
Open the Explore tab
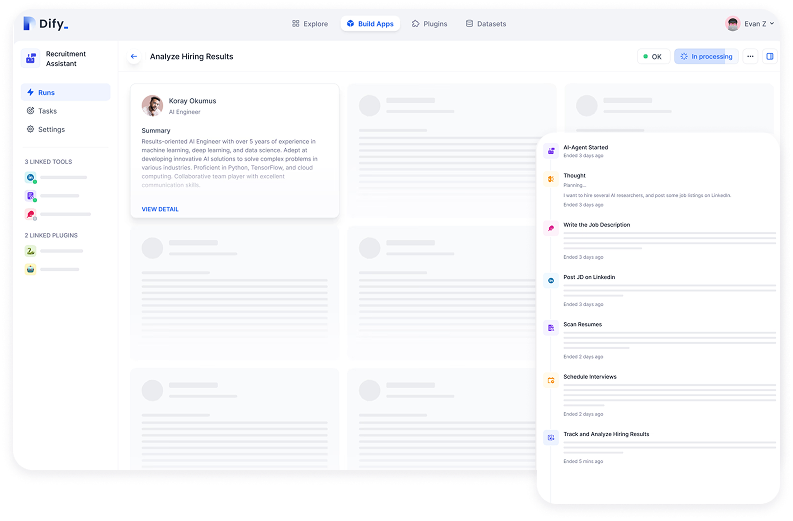point(310,24)
